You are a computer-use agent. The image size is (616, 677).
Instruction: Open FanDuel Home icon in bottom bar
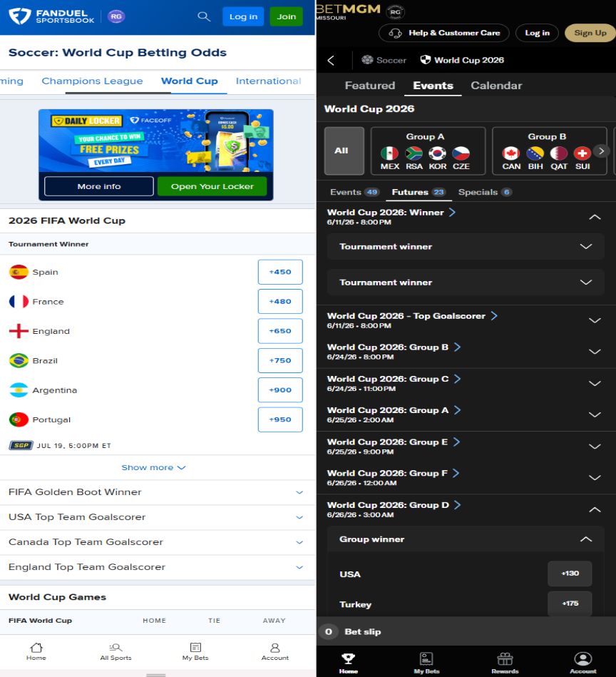point(36,651)
